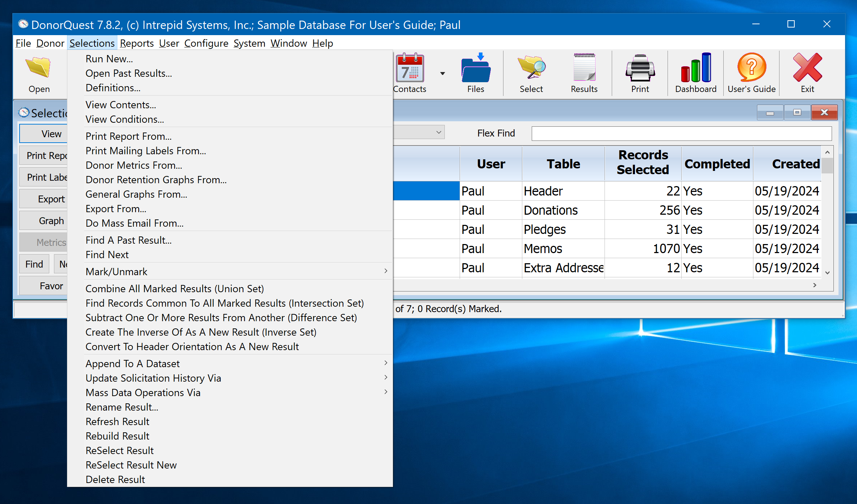Click the Open folder toolbar icon
Viewport: 857px width, 504px height.
(39, 68)
